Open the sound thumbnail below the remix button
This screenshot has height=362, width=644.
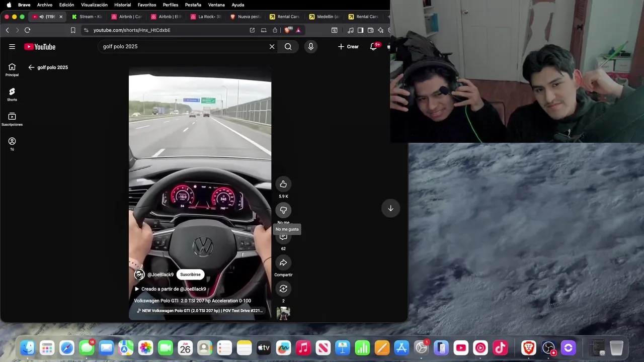(x=283, y=313)
